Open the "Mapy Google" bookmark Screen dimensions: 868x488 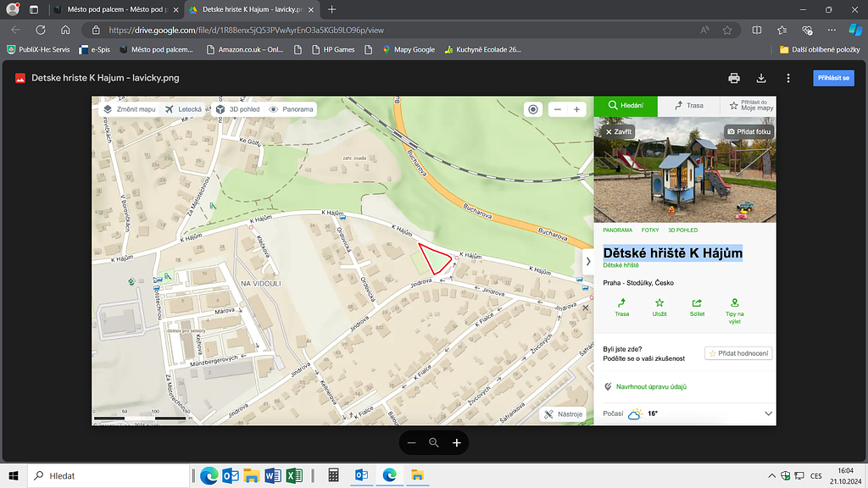[409, 49]
